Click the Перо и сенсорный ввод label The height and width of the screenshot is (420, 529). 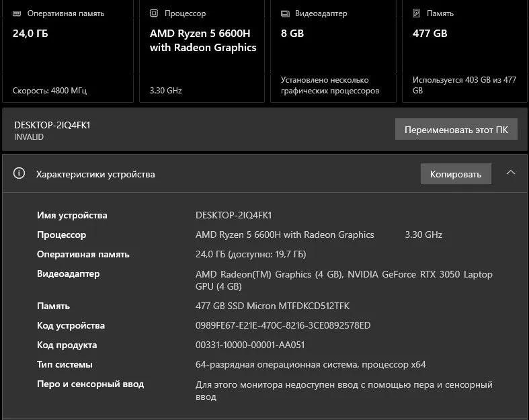click(91, 384)
